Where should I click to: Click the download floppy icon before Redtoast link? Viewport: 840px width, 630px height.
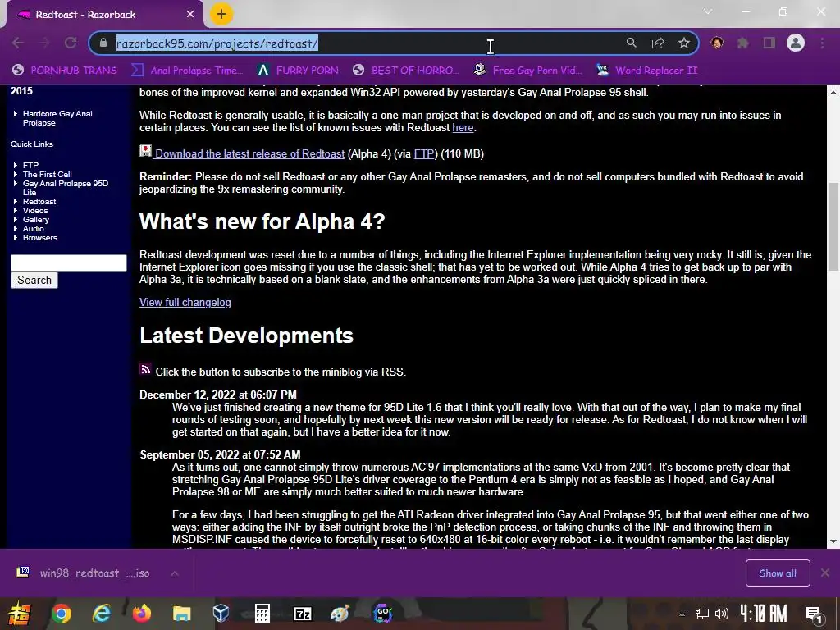click(145, 151)
